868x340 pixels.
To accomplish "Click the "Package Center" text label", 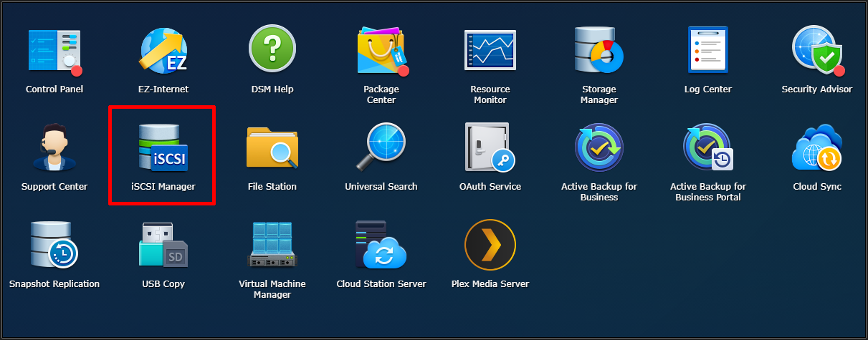I will click(381, 94).
